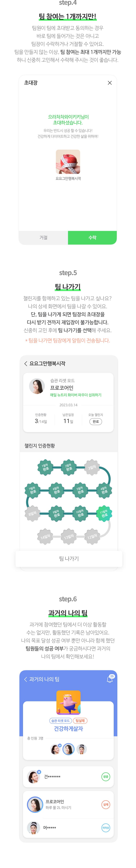
Task: Go back from 요요그만행복시작 screen
Action: pyautogui.click(x=26, y=364)
